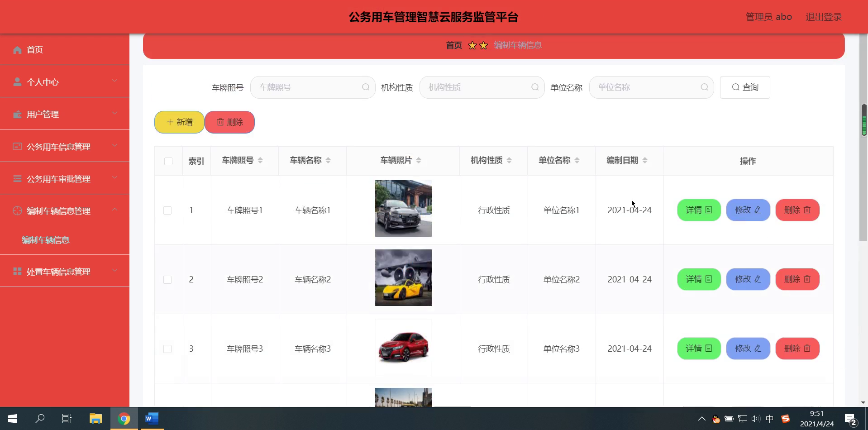Check the row 1 checkbox for 车牌照号1
Image resolution: width=868 pixels, height=430 pixels.
coord(167,210)
